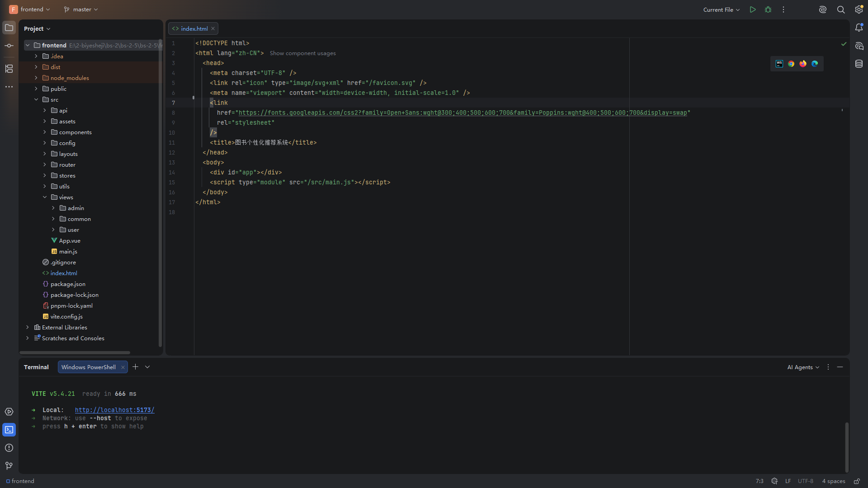
Task: Click the Project panel horizontal scrollbar
Action: (x=75, y=352)
